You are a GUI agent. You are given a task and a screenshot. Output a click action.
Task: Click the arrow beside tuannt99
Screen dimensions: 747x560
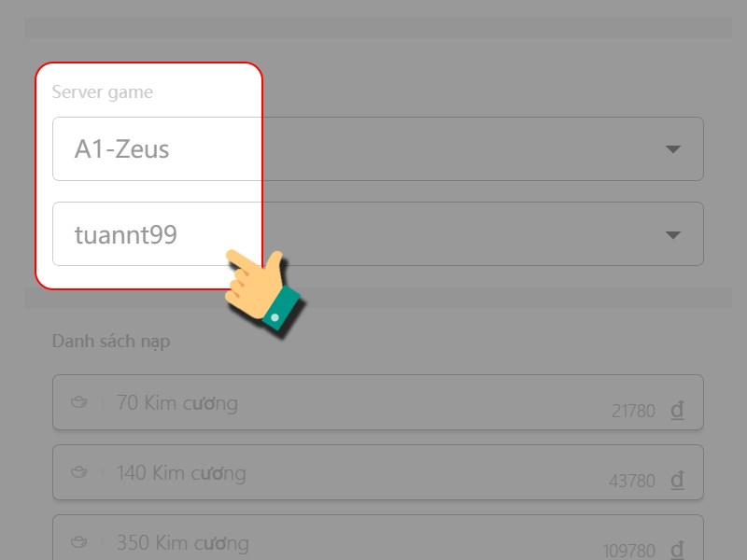coord(672,235)
